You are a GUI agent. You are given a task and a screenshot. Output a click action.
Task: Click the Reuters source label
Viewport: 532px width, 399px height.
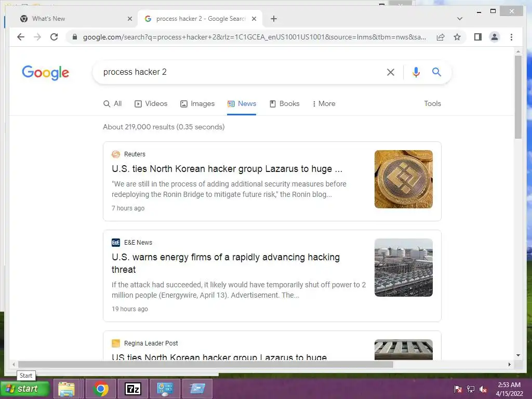135,154
